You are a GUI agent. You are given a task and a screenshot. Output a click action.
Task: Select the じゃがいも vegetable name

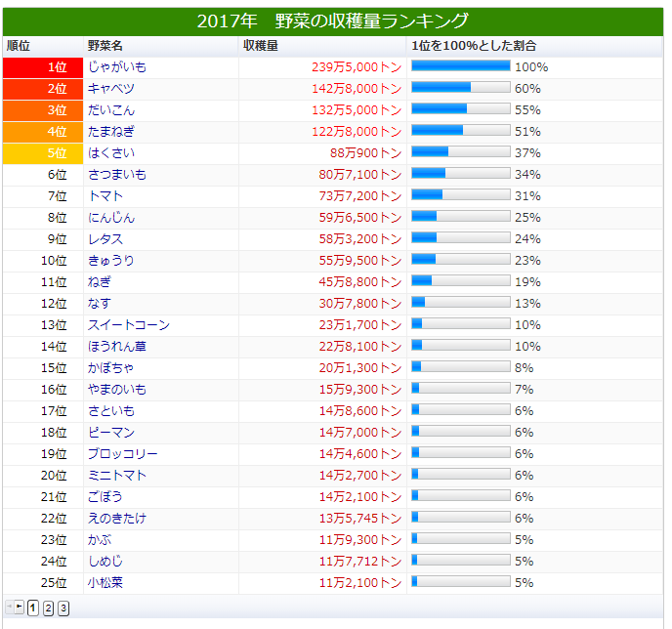coord(117,67)
